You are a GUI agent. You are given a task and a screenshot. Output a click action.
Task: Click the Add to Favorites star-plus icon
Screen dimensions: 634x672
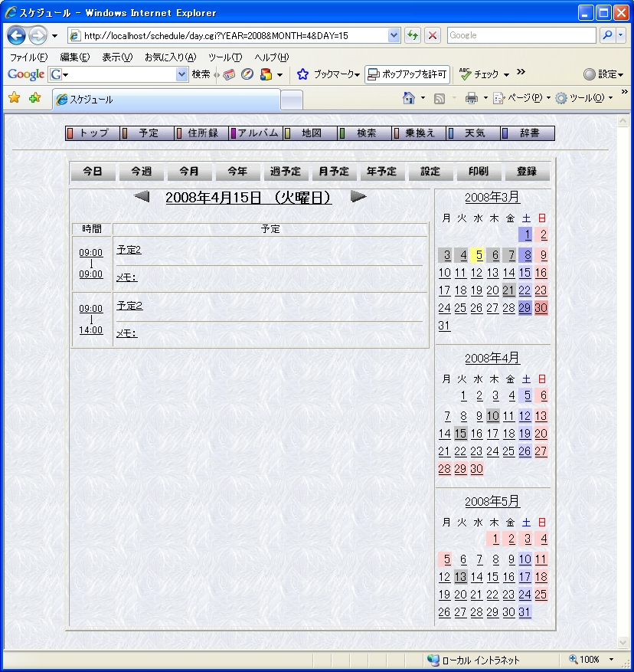pos(34,98)
